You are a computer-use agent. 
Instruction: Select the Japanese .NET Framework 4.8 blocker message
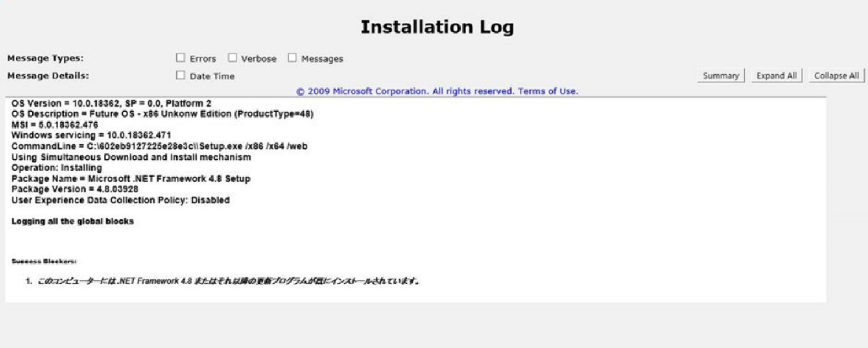point(229,282)
